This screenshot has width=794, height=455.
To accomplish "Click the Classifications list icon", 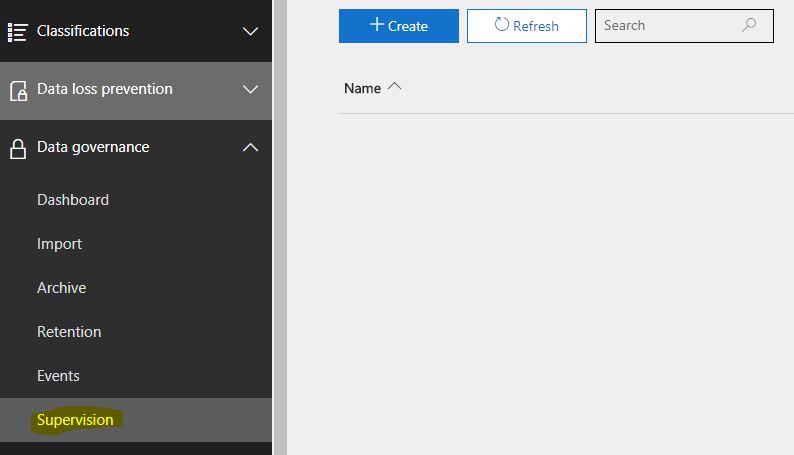I will [x=17, y=32].
